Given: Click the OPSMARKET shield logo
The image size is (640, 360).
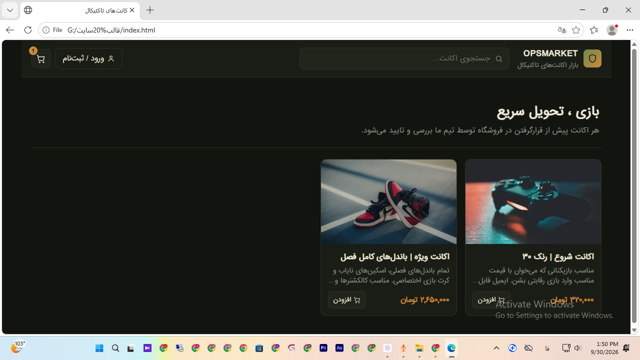Looking at the screenshot, I should click(x=592, y=59).
